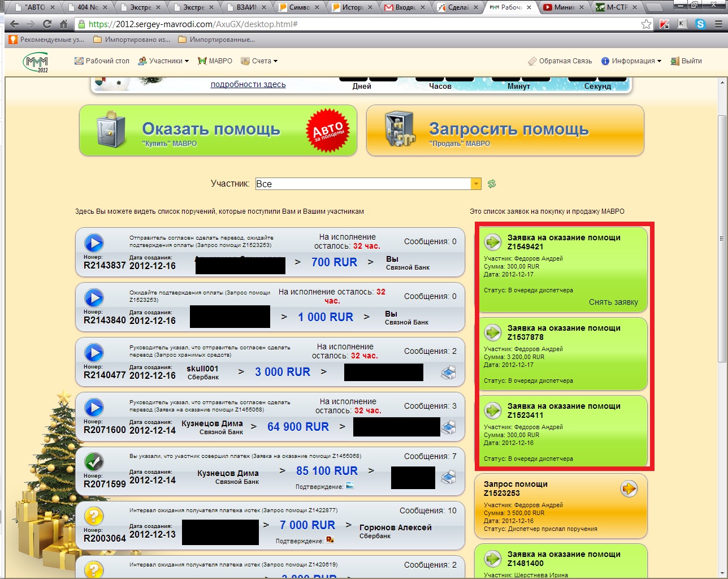Switch to the Входящие Gmail tab
This screenshot has width=728, height=579.
click(405, 7)
